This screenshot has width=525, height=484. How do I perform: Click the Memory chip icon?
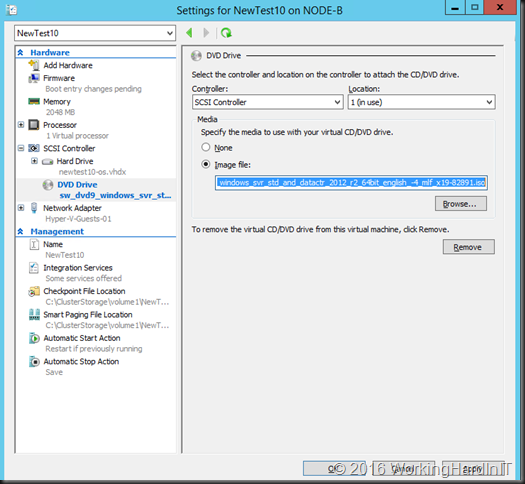(x=34, y=101)
